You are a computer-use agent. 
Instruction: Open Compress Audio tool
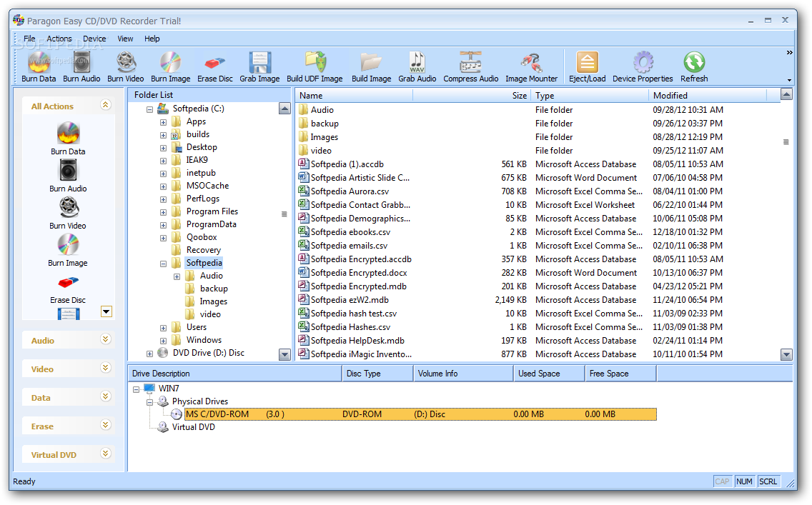(x=471, y=67)
